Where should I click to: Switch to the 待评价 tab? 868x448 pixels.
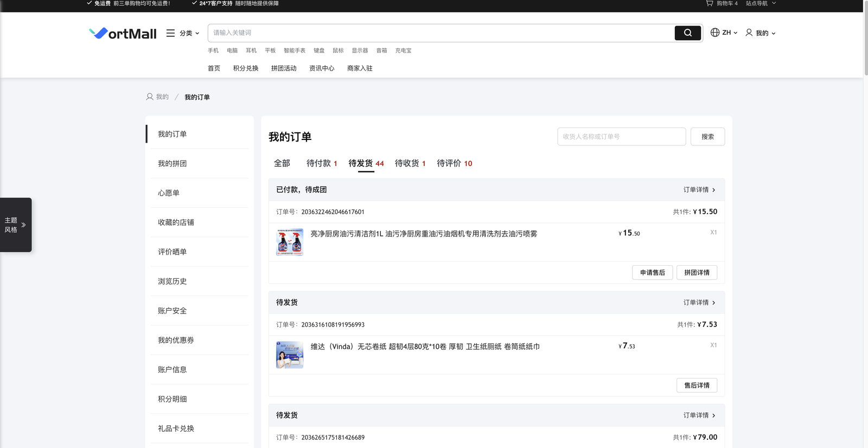point(454,163)
